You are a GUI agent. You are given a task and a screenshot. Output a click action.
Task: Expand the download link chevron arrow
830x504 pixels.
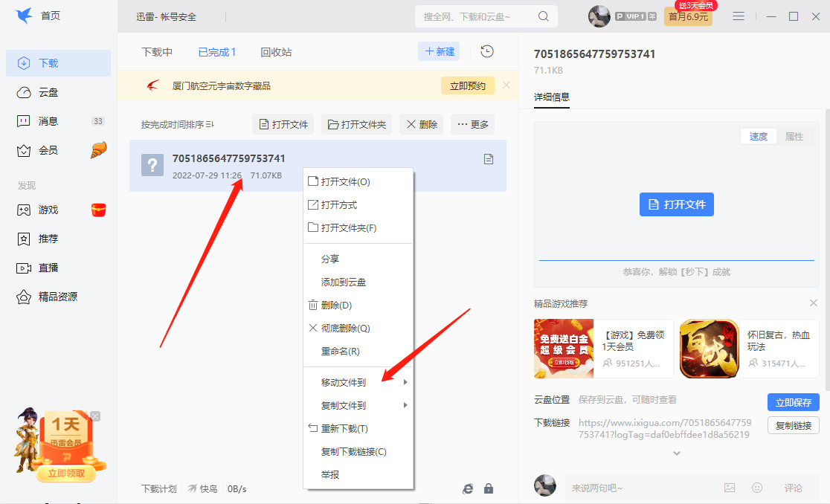click(x=676, y=453)
